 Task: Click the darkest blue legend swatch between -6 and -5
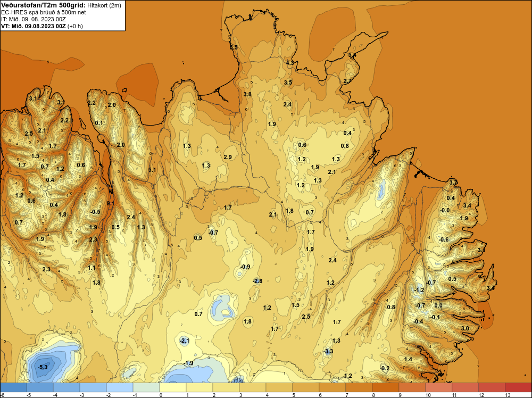click(14, 387)
